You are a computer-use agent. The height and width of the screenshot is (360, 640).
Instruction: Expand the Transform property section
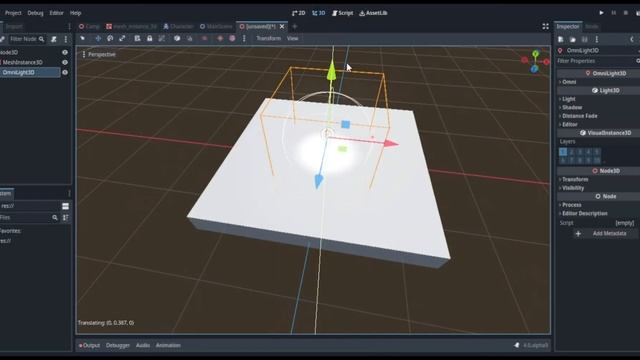(x=574, y=180)
